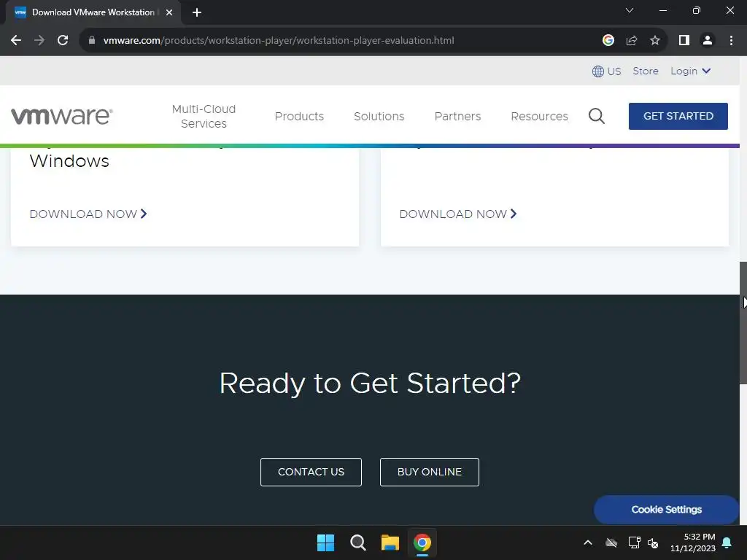Close the Download VMware Workstation tab
This screenshot has width=747, height=560.
[169, 12]
